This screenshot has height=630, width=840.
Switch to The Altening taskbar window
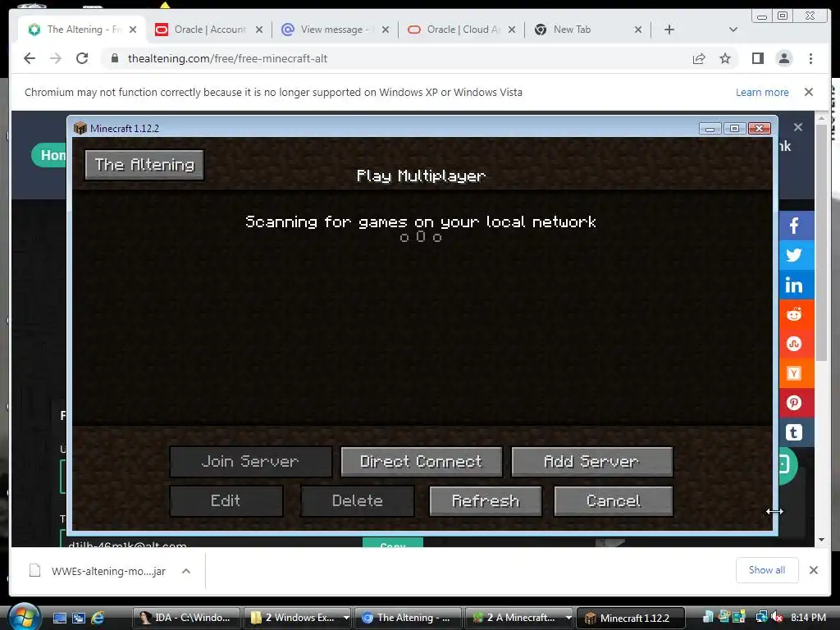pos(408,618)
